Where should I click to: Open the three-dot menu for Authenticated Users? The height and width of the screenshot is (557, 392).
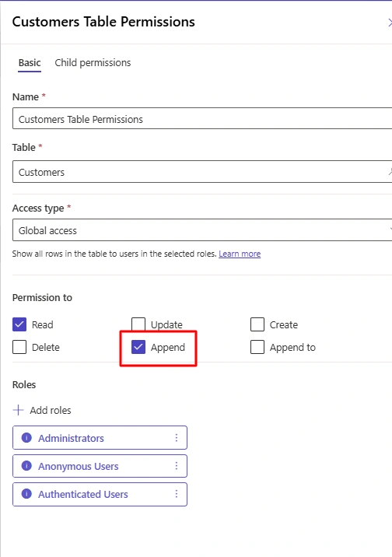pos(176,494)
